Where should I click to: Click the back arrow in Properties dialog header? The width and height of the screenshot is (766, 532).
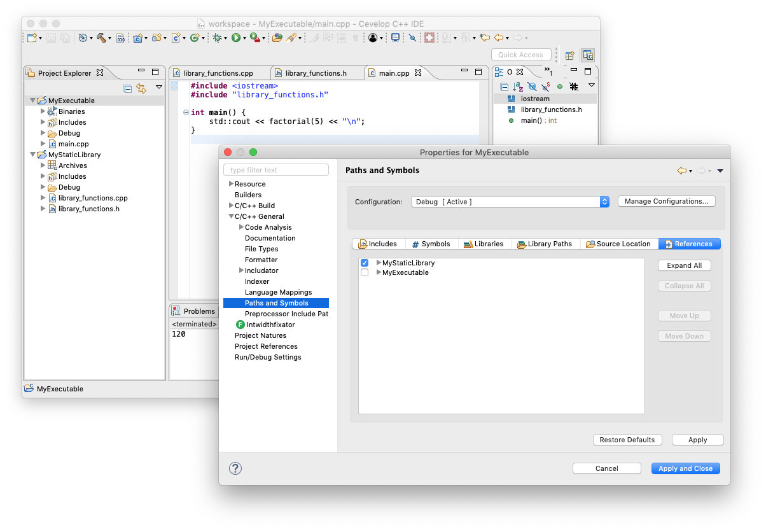[x=681, y=171]
